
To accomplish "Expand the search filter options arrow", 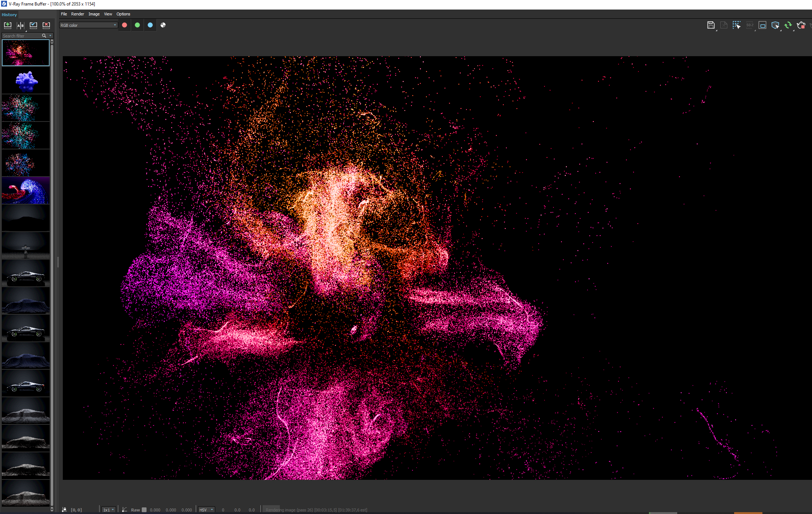I will pyautogui.click(x=50, y=36).
